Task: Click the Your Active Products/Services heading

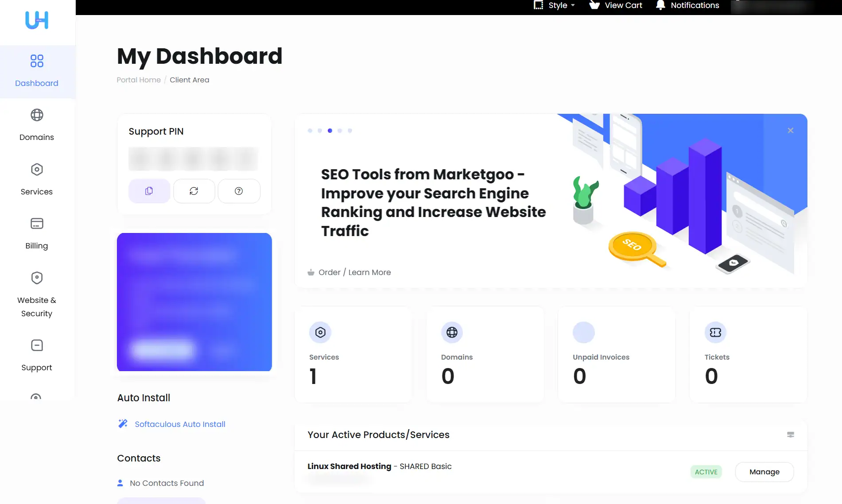Action: (378, 435)
